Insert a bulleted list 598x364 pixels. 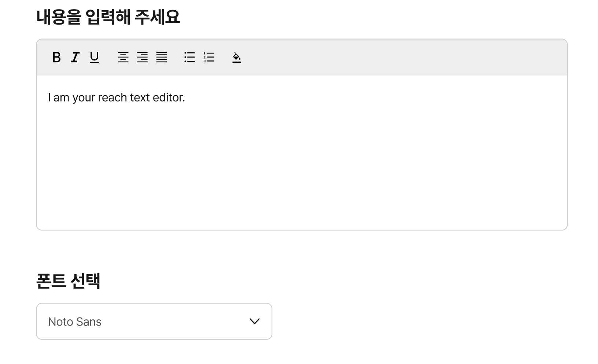(x=189, y=57)
